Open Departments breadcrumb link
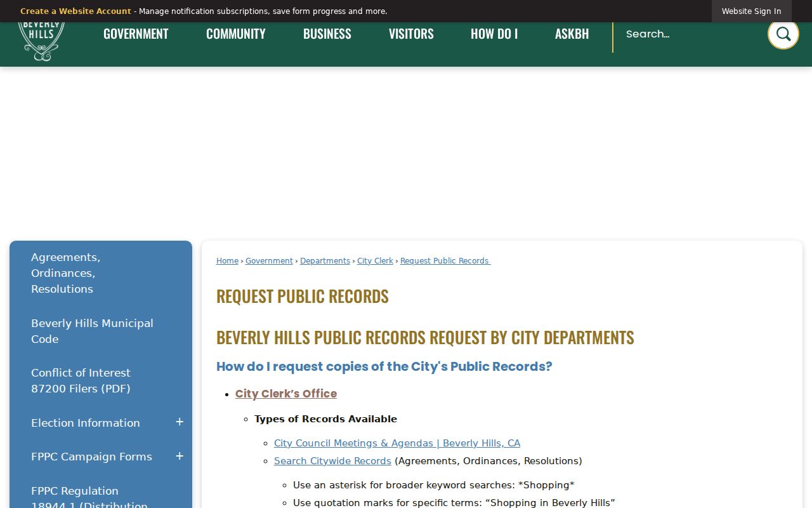812x508 pixels. pyautogui.click(x=325, y=261)
